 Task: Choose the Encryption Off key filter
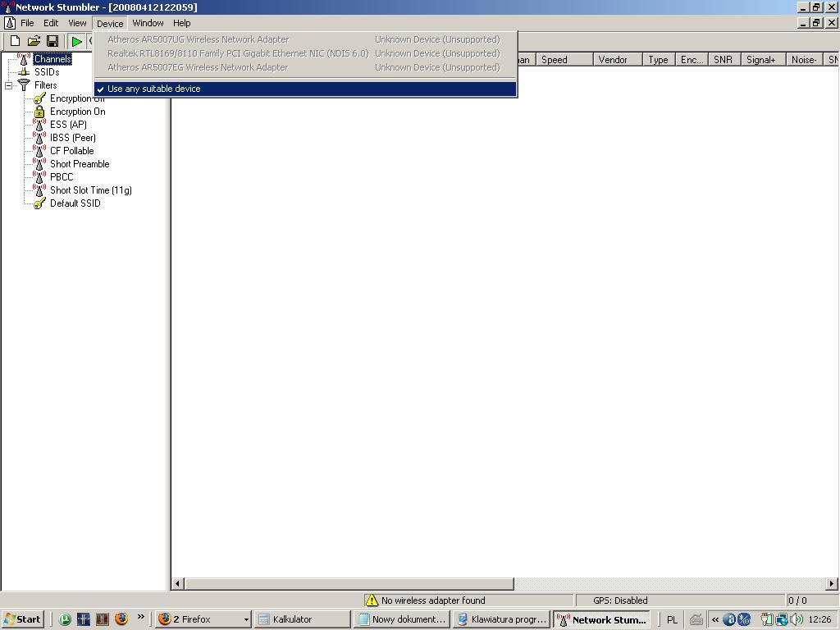click(x=77, y=98)
